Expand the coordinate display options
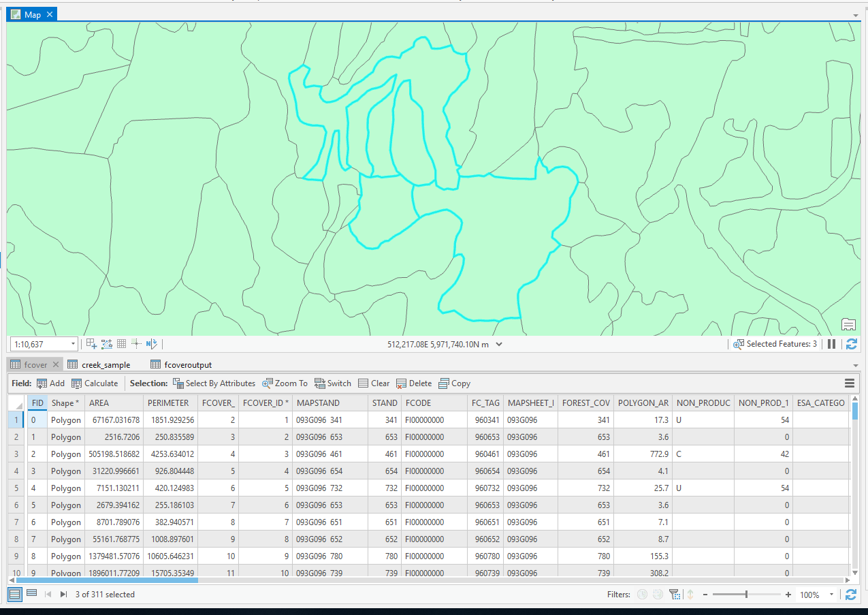Image resolution: width=868 pixels, height=615 pixels. [x=498, y=344]
